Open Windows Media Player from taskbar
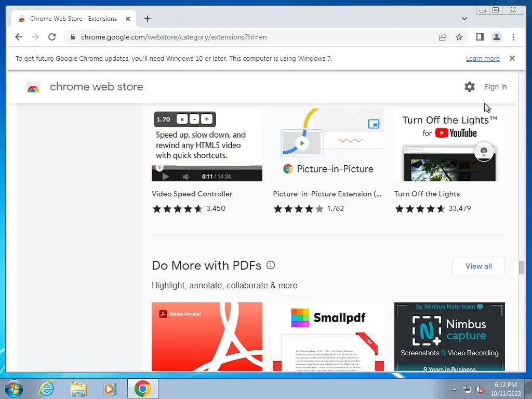 (110, 389)
